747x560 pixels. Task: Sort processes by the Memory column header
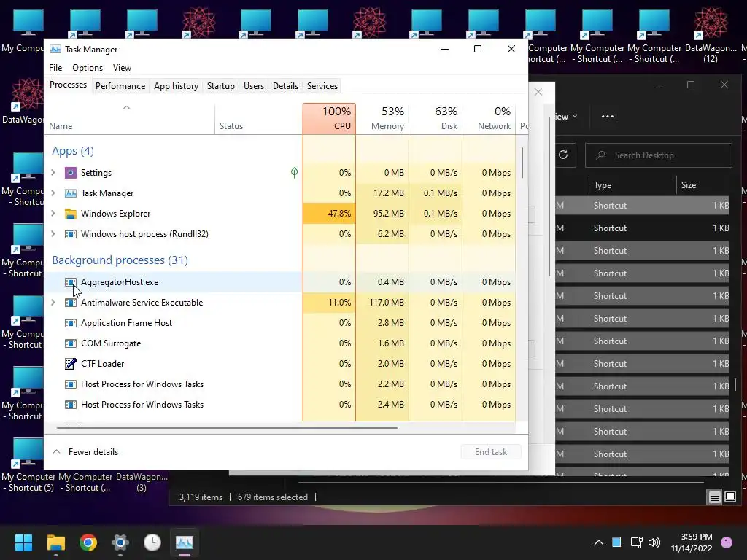382,119
